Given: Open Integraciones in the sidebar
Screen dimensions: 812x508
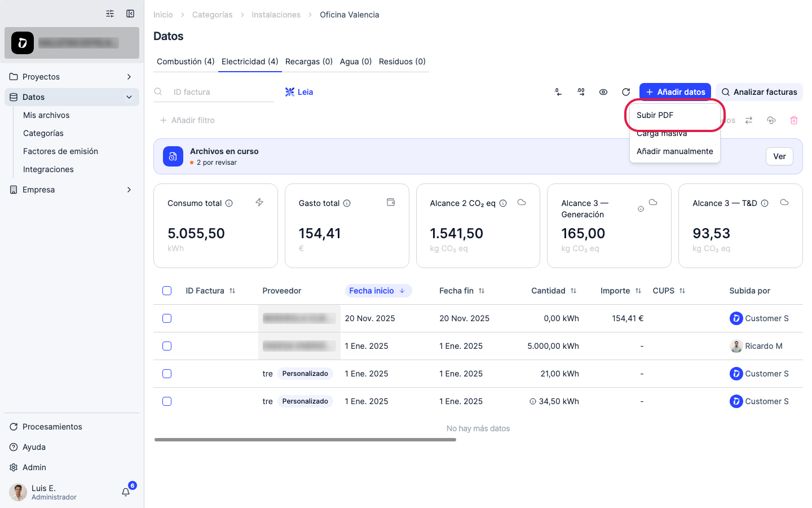Looking at the screenshot, I should point(48,169).
